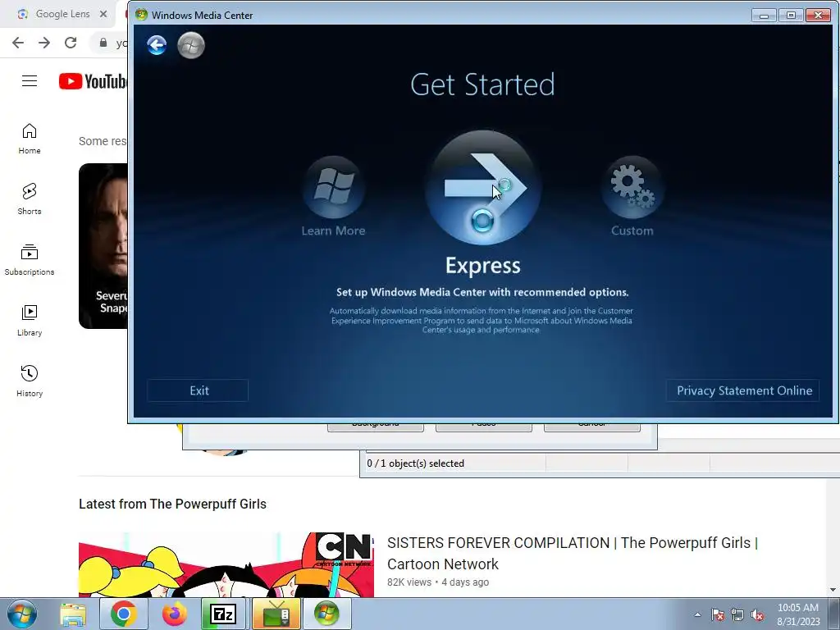Screen dimensions: 840x630
Task: Switch to Chrome in the taskbar
Action: (x=123, y=614)
